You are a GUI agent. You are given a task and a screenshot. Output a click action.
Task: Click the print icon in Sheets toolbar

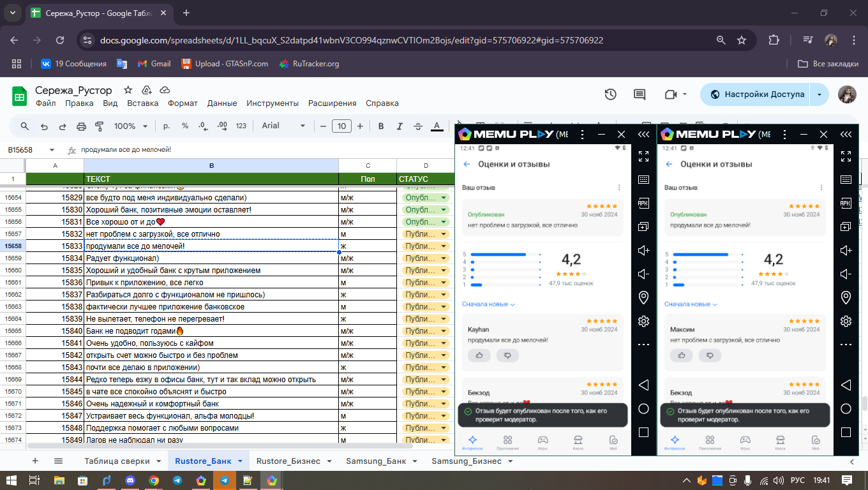(x=81, y=126)
